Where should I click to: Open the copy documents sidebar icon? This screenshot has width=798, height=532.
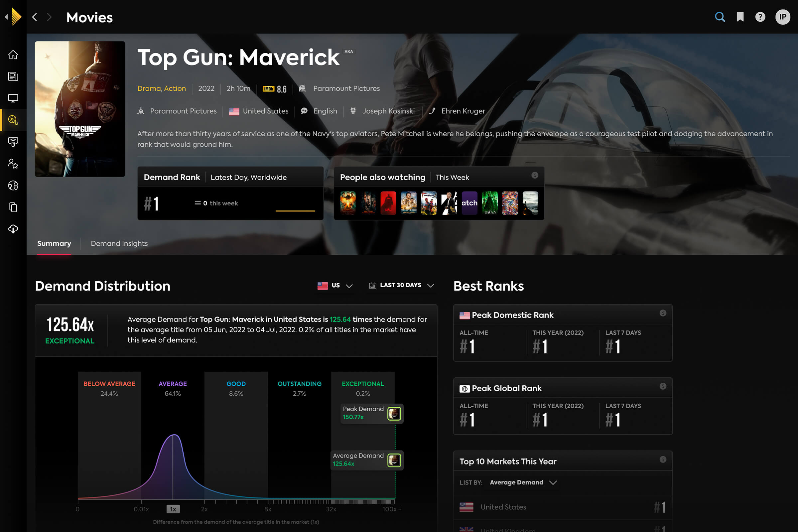click(x=13, y=207)
